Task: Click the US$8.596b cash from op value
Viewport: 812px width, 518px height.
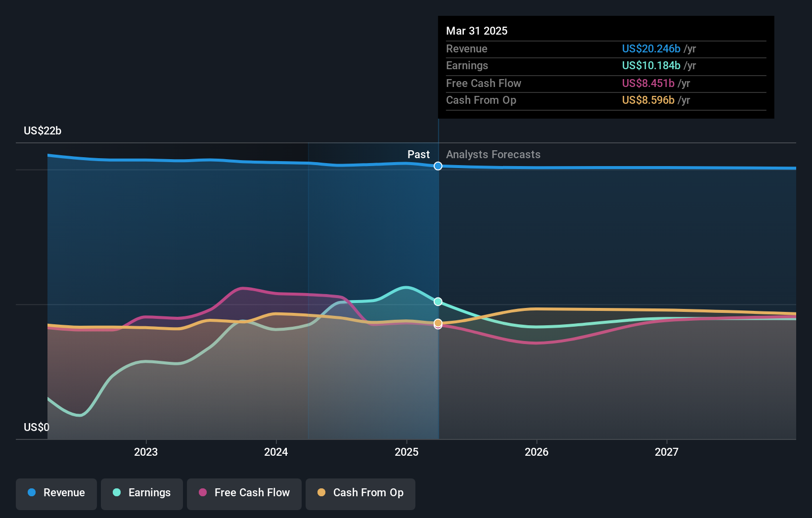Action: (648, 100)
